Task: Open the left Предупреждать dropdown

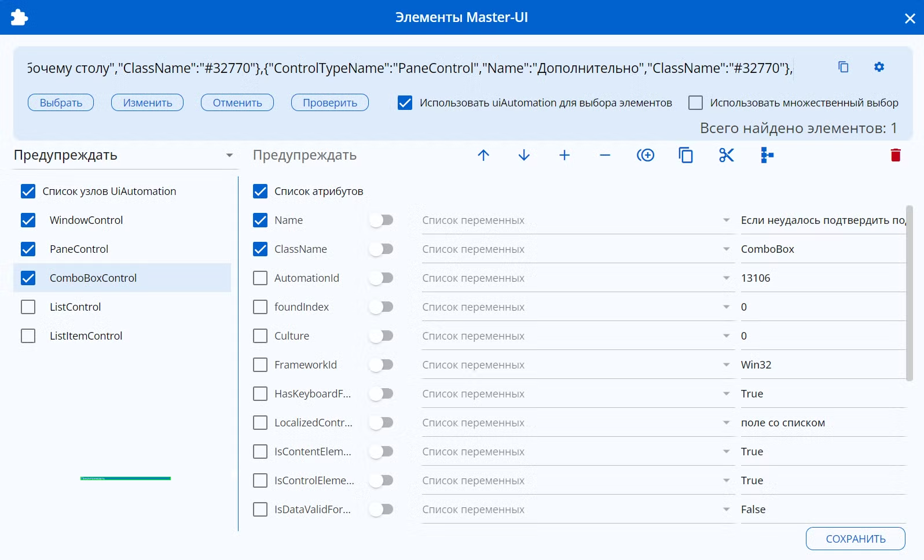Action: click(125, 155)
